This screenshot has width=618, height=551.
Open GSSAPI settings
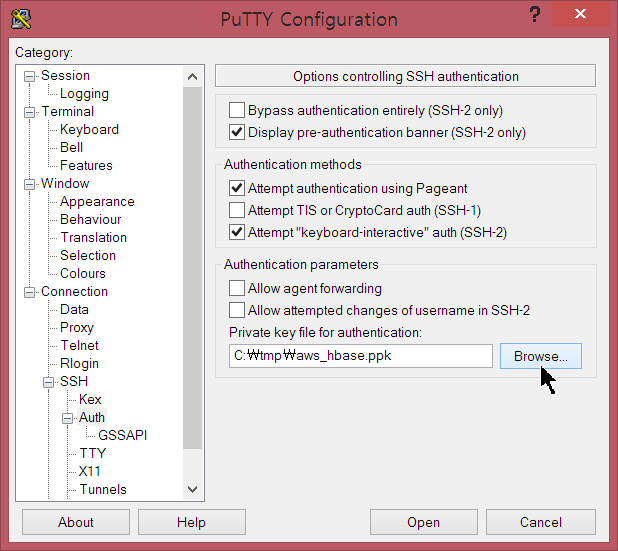pyautogui.click(x=122, y=436)
